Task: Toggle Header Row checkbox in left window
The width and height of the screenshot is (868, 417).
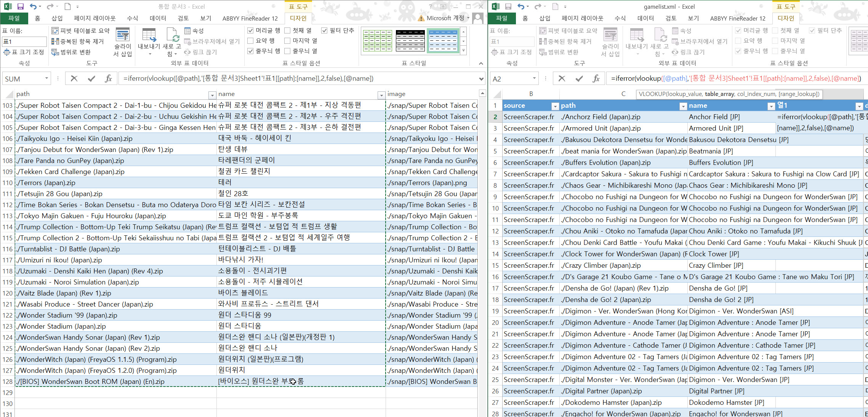Action: (264, 30)
